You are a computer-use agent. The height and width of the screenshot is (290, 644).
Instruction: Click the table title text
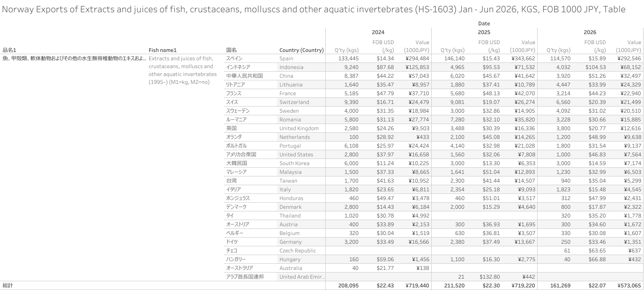pyautogui.click(x=314, y=9)
